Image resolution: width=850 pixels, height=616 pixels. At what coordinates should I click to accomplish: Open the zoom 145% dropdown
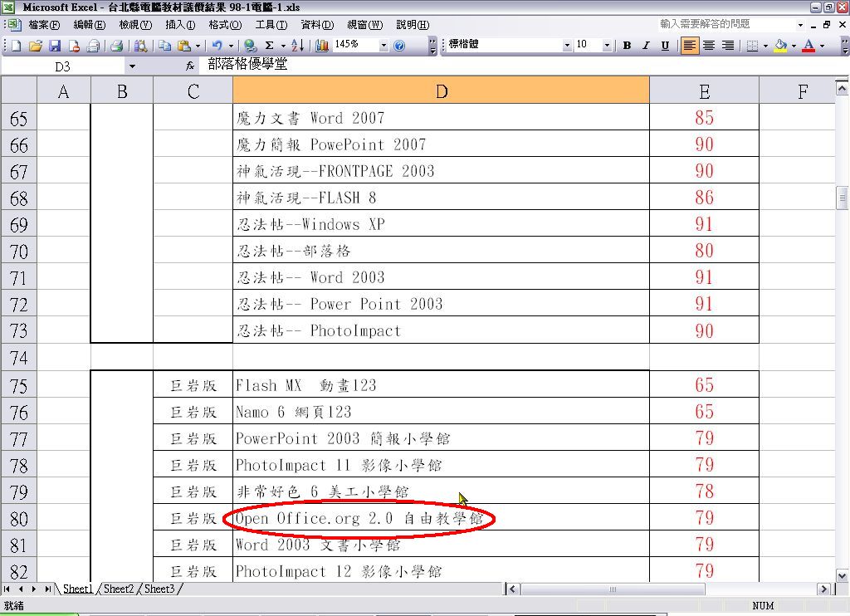tap(383, 46)
